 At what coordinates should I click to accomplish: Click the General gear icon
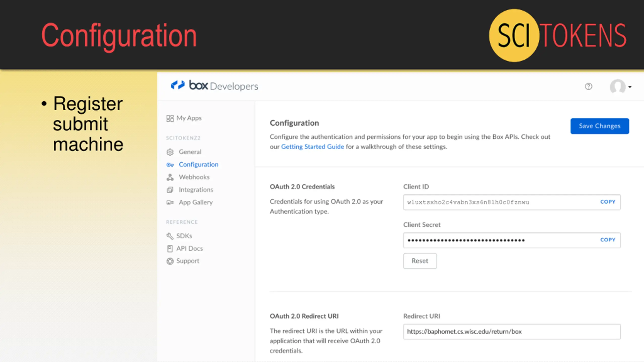pos(170,152)
